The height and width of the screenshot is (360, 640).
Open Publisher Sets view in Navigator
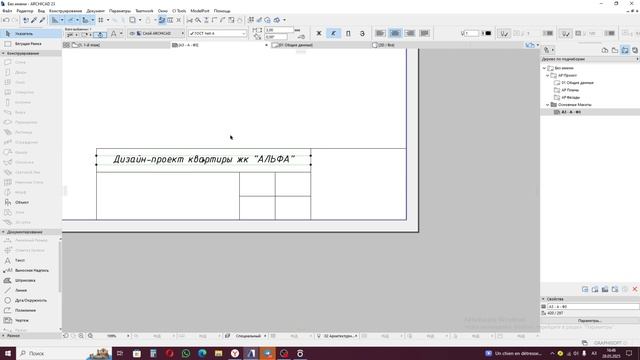pyautogui.click(x=635, y=50)
